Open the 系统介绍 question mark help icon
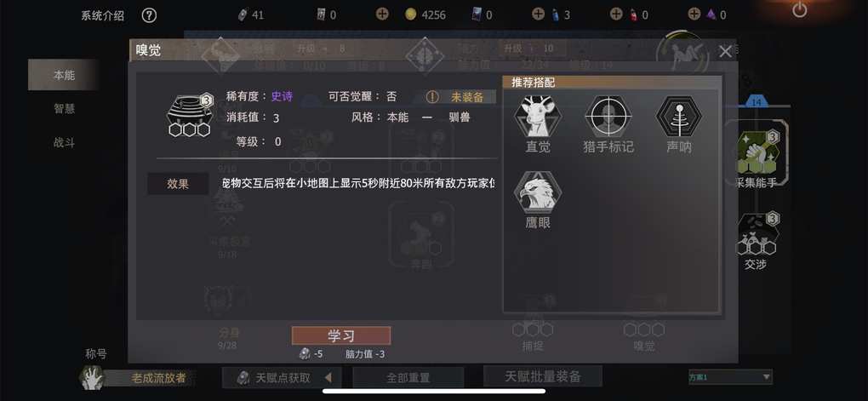 [x=149, y=15]
